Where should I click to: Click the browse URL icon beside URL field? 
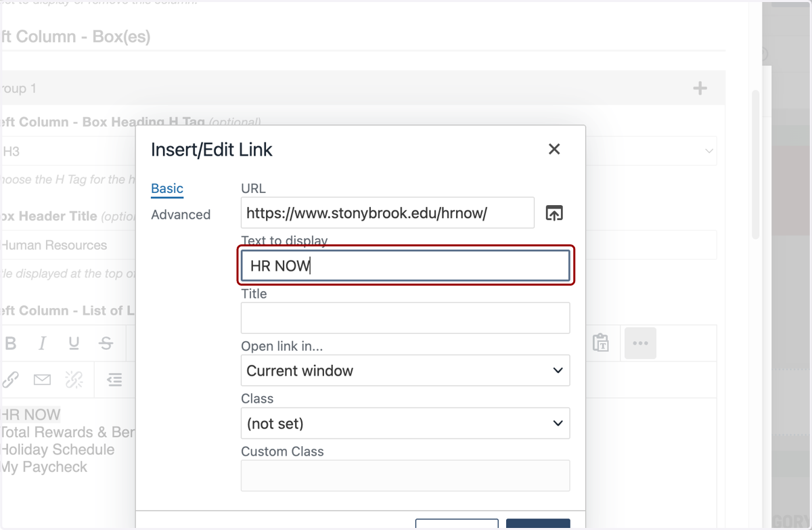pyautogui.click(x=554, y=213)
